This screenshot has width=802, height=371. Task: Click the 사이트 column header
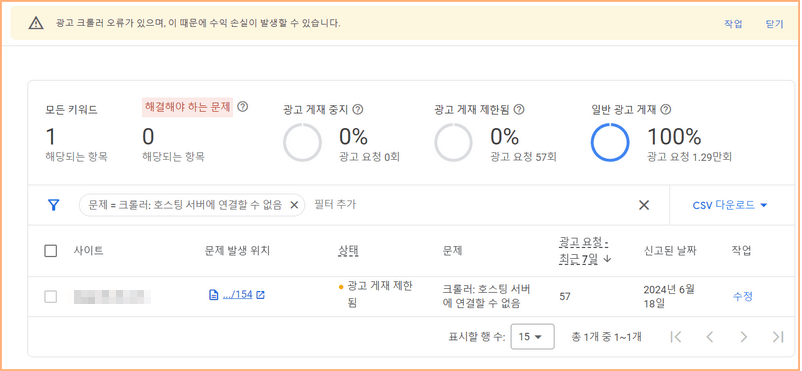pyautogui.click(x=88, y=251)
